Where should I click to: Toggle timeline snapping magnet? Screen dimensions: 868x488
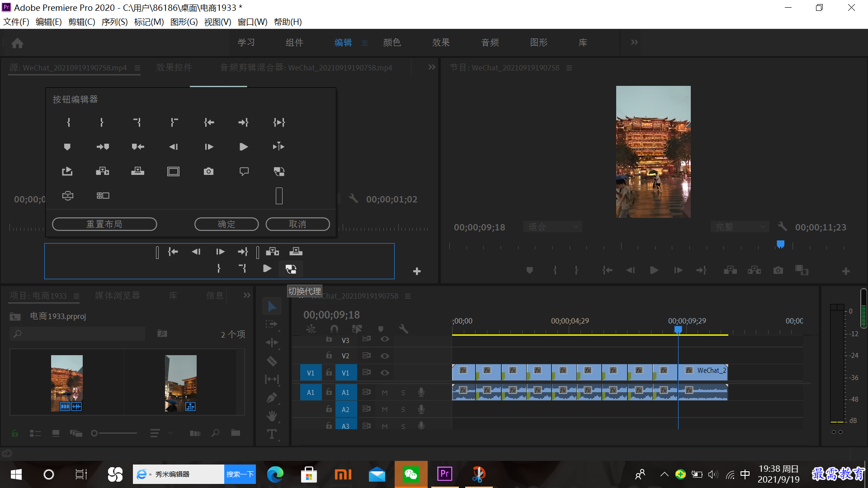tap(334, 329)
